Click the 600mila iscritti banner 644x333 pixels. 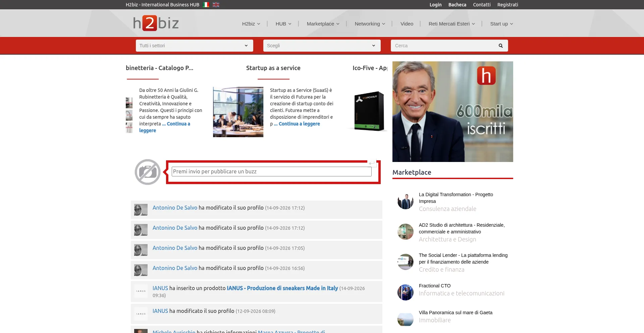(453, 112)
